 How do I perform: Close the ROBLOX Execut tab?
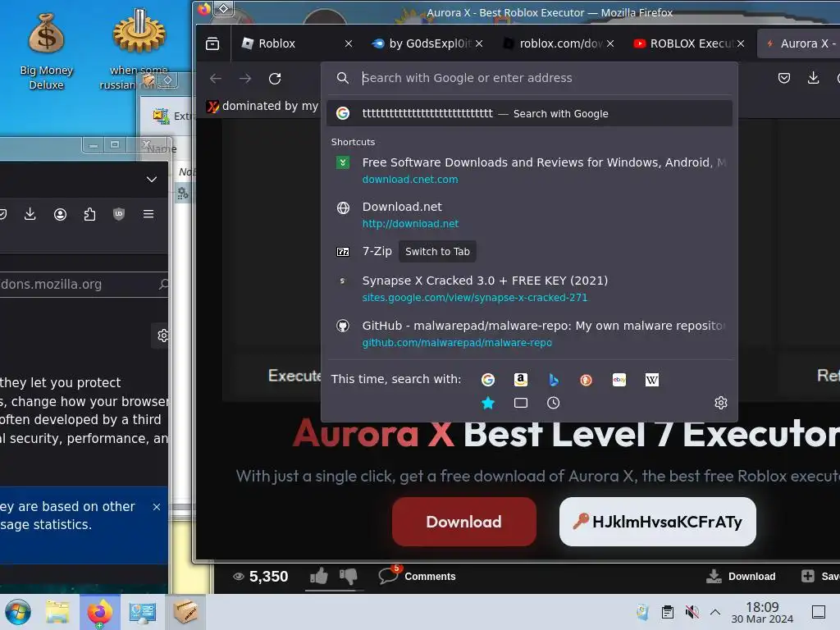741,43
